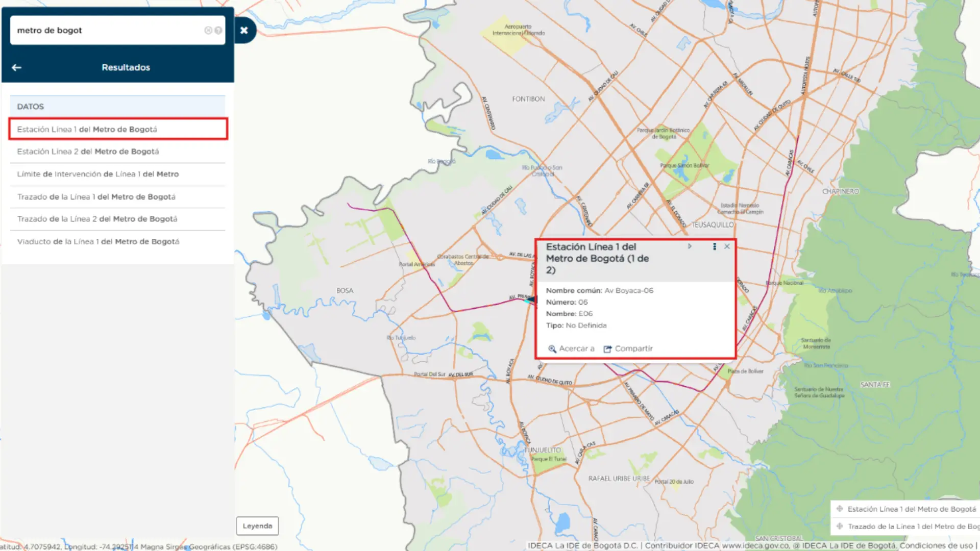Screen dimensions: 980x551
Task: Click the Portal Américas map label
Action: pos(416,264)
